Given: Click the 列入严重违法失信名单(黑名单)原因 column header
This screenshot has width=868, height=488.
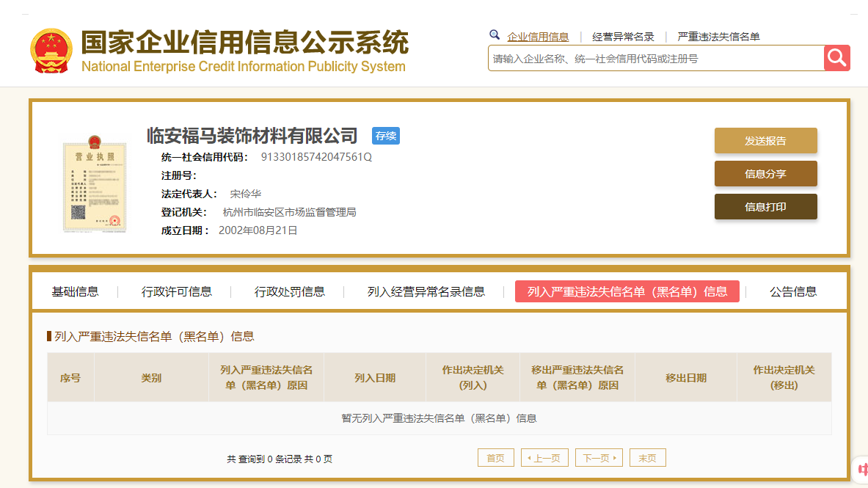Looking at the screenshot, I should coord(266,378).
